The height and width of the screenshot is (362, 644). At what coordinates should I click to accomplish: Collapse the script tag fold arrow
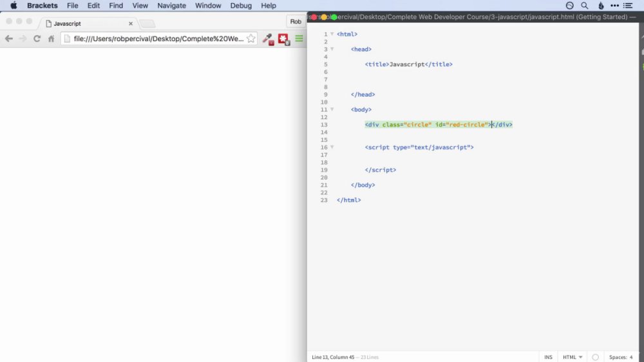[332, 147]
